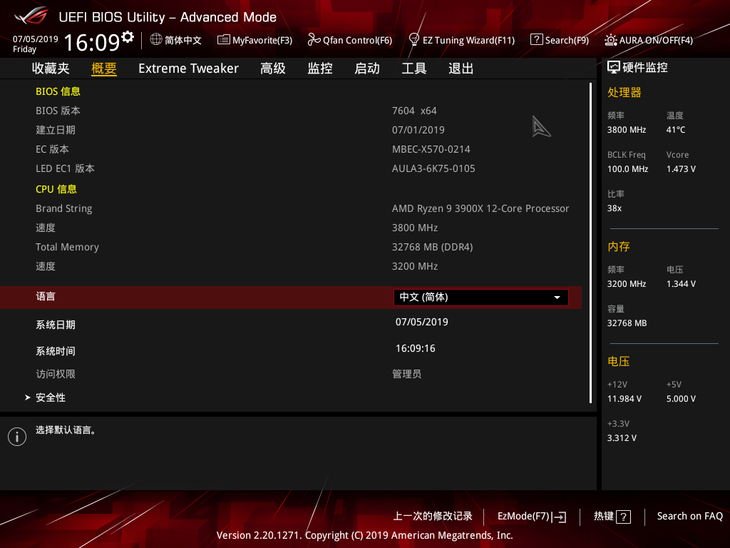Click the Qfan Control fan icon

click(314, 40)
